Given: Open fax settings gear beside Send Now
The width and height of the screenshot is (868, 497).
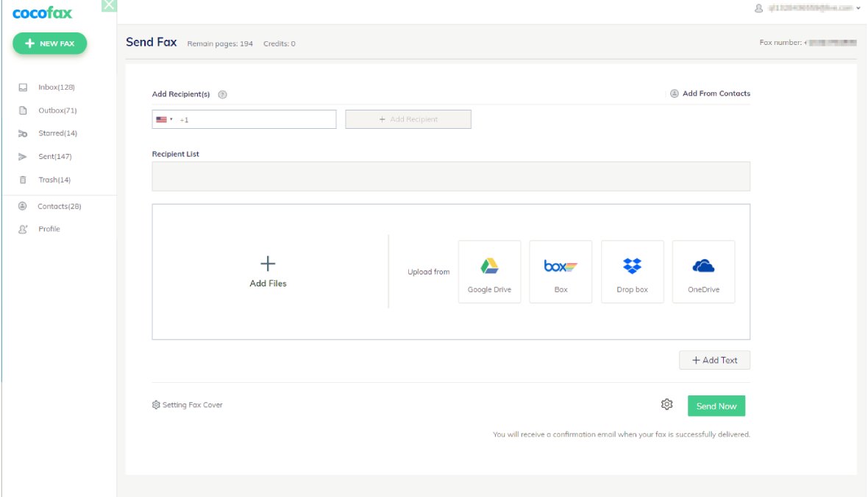Looking at the screenshot, I should pyautogui.click(x=666, y=404).
